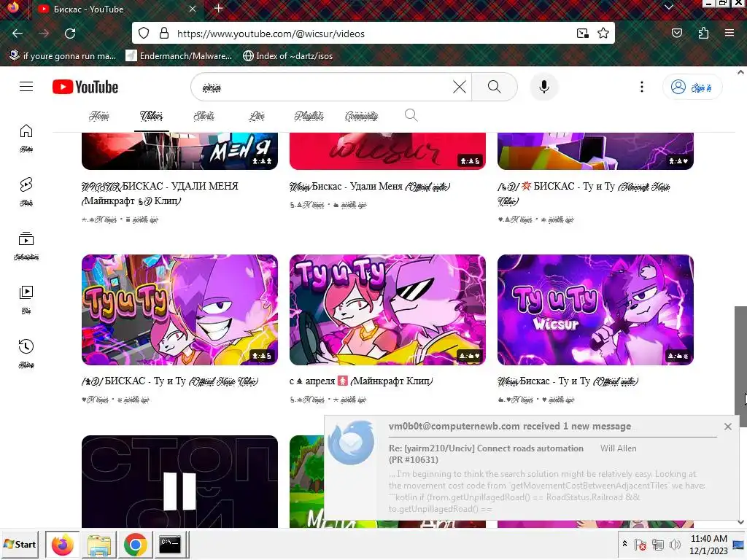
Task: Play first Ту и Ту video thumbnail
Action: [179, 310]
